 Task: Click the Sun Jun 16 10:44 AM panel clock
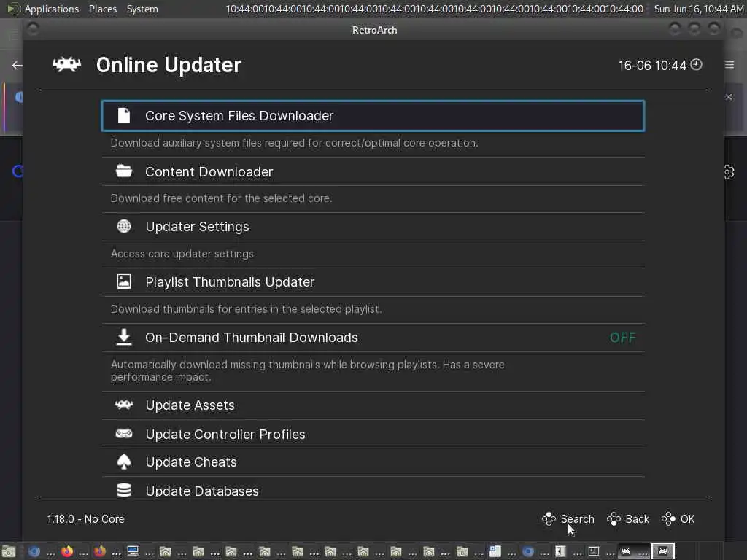[698, 9]
